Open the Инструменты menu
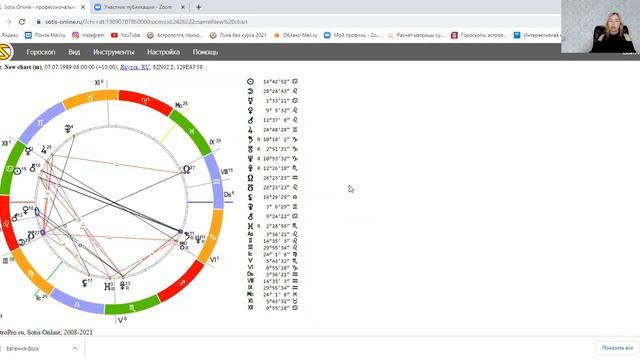This screenshot has height=360, width=640. 113,52
